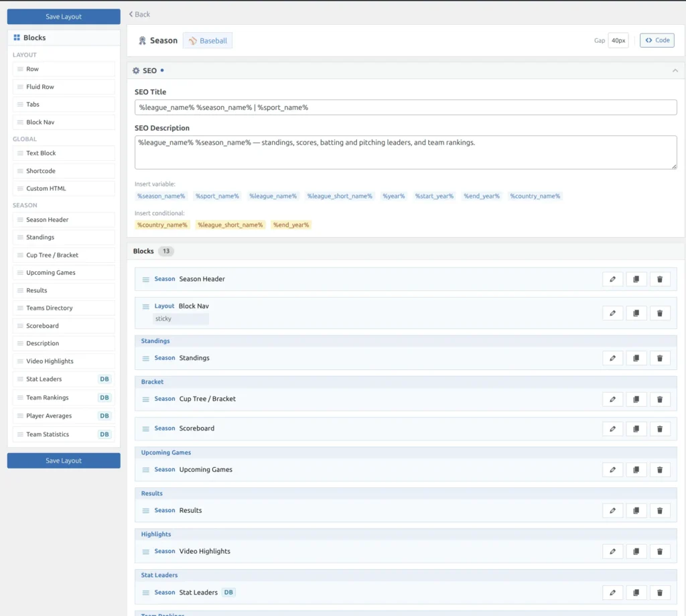Click the top Save Layout button

[x=64, y=17]
